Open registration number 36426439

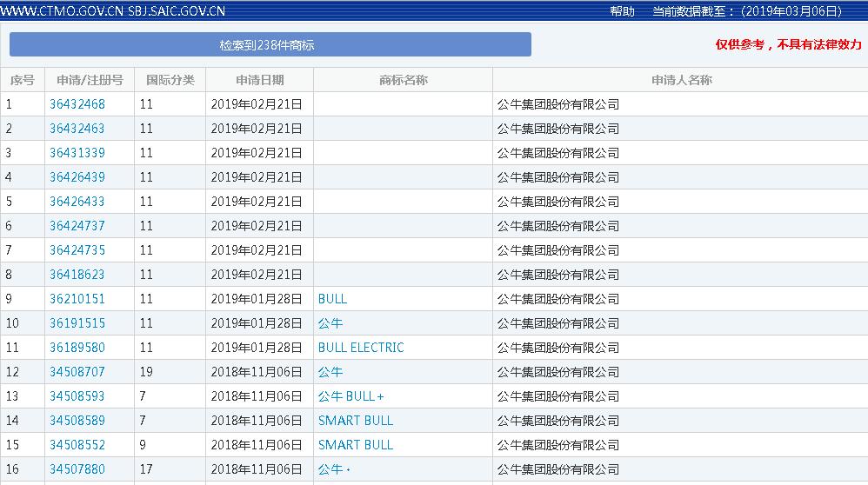[x=77, y=177]
